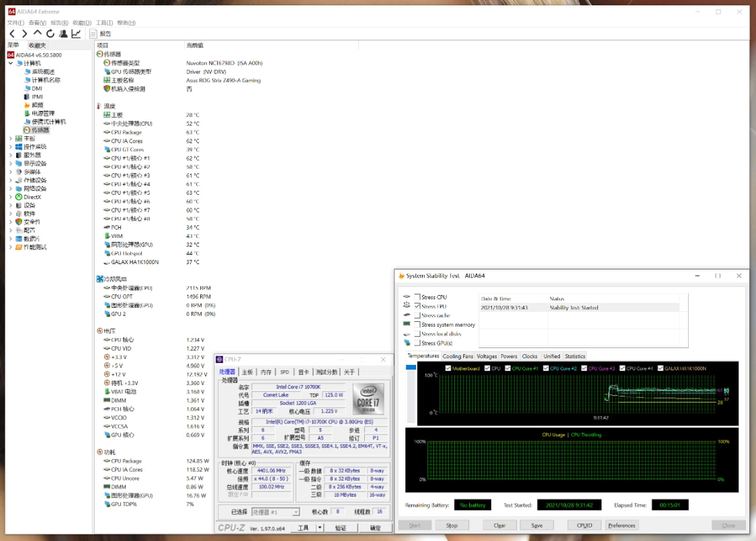Select DirectX in the sidebar tree
756x541 pixels.
(x=32, y=197)
